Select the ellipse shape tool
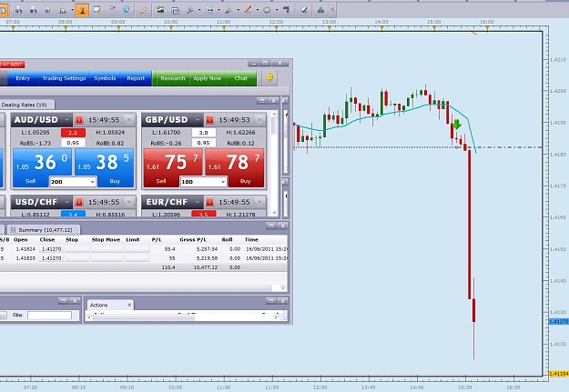569x392 pixels. (267, 10)
